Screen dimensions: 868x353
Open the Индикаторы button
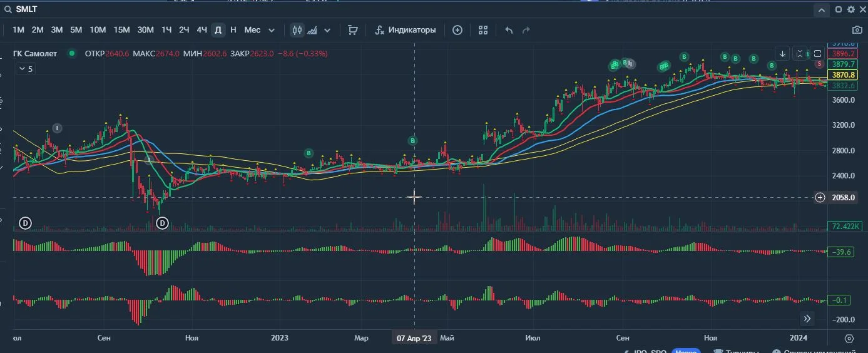pyautogui.click(x=406, y=30)
